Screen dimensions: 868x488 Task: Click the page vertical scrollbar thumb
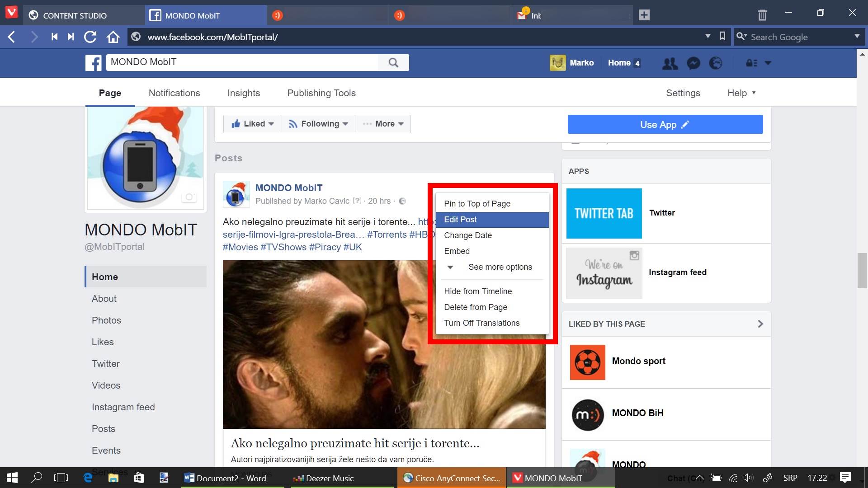point(862,271)
